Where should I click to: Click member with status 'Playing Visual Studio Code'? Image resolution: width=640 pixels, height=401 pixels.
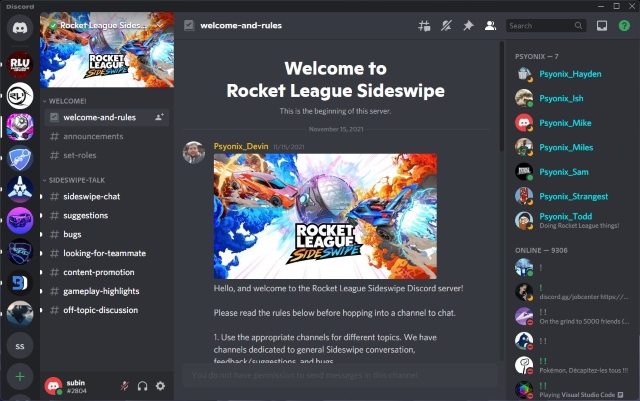pyautogui.click(x=571, y=390)
